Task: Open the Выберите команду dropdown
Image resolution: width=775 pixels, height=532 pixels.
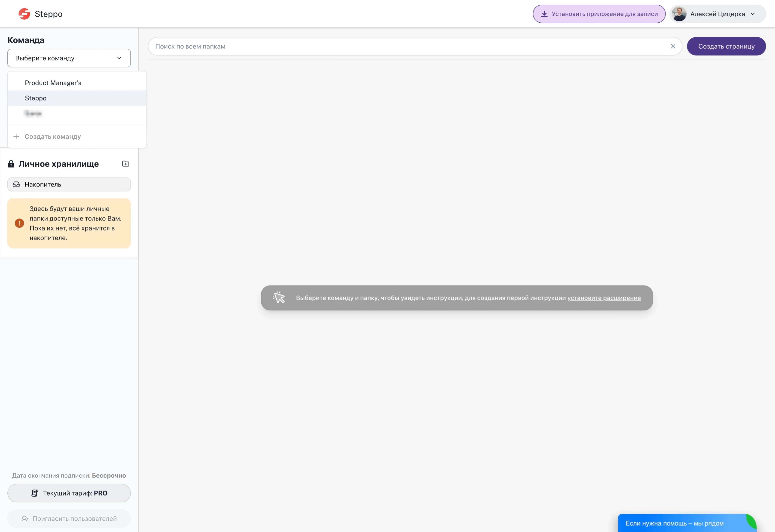Action: pyautogui.click(x=69, y=58)
